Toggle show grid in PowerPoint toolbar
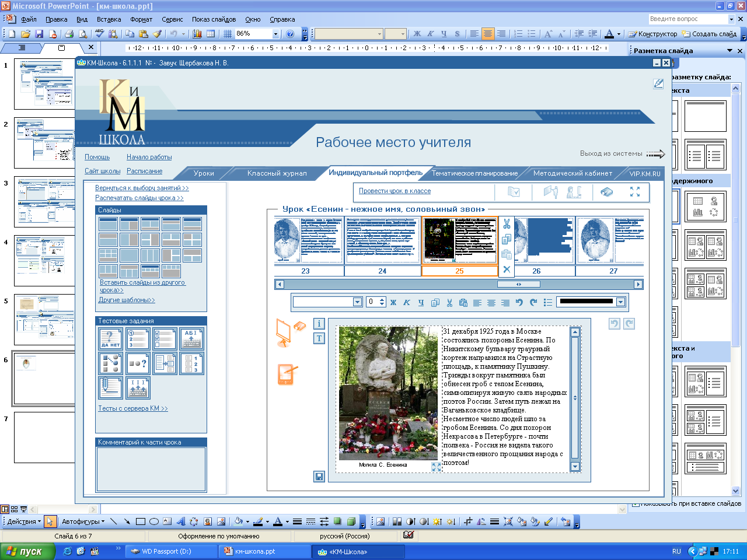747x560 pixels. 228,34
